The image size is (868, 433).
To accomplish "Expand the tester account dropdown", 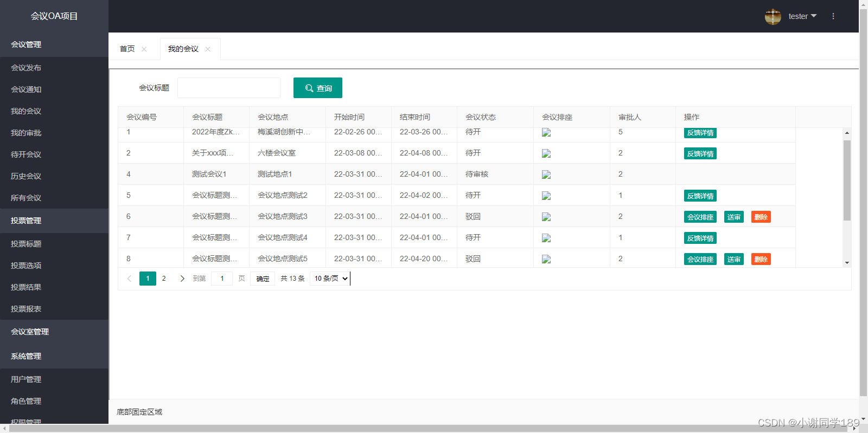I will 802,16.
